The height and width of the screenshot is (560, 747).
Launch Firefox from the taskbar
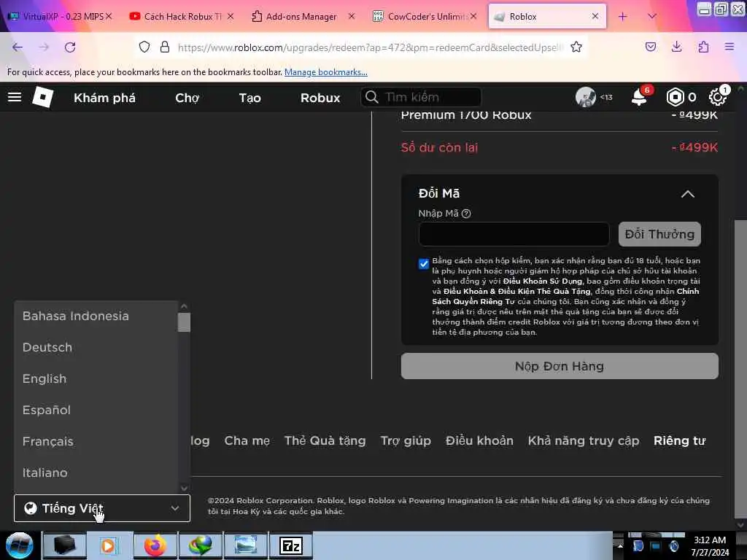155,545
